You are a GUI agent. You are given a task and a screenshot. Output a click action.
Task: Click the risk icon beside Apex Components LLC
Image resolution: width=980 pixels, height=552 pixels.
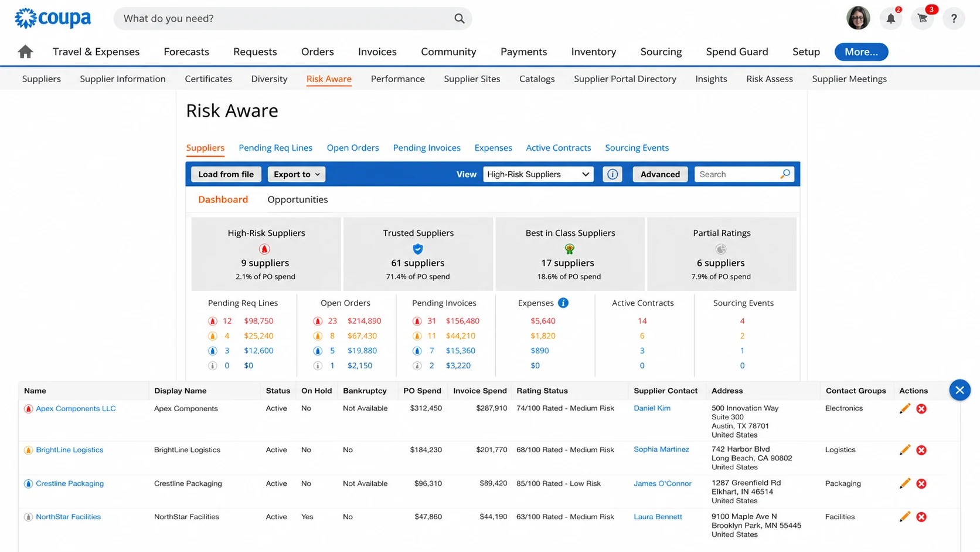28,409
